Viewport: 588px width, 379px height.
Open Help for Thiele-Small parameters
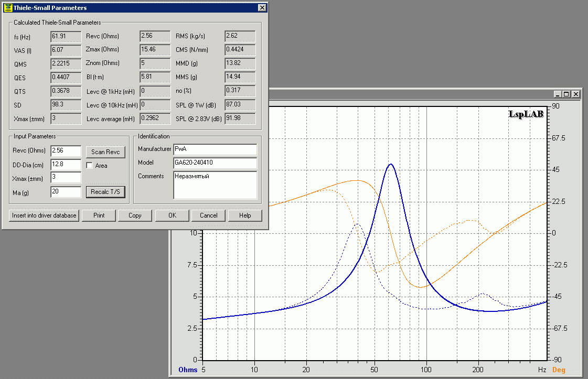(245, 215)
